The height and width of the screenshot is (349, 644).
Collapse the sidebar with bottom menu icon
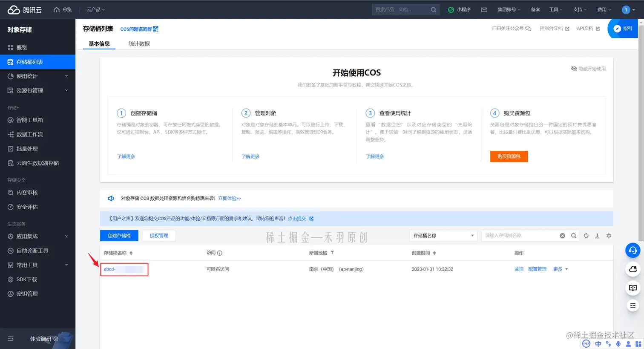tap(11, 339)
